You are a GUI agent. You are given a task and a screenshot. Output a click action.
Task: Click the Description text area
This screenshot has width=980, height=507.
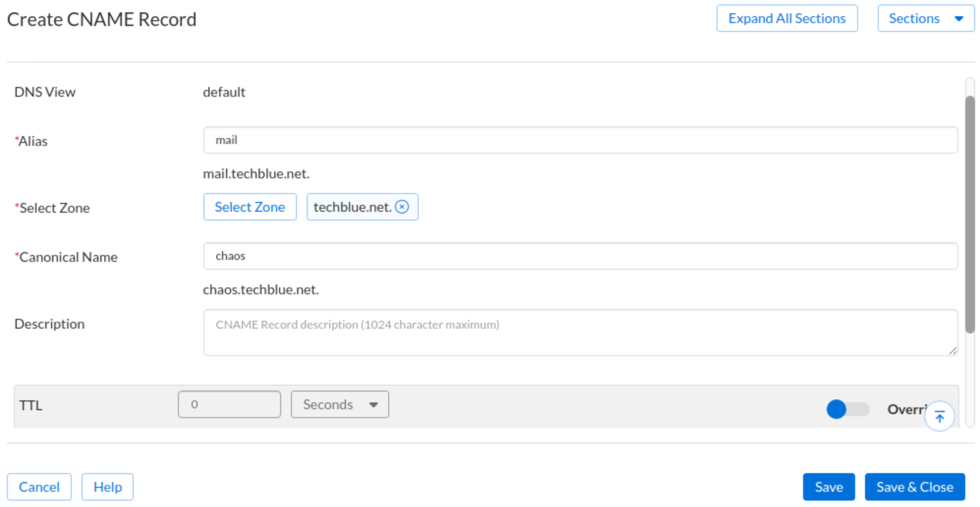click(x=580, y=333)
